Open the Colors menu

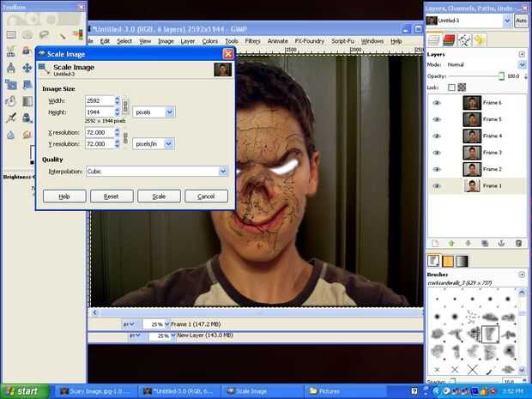pos(210,41)
